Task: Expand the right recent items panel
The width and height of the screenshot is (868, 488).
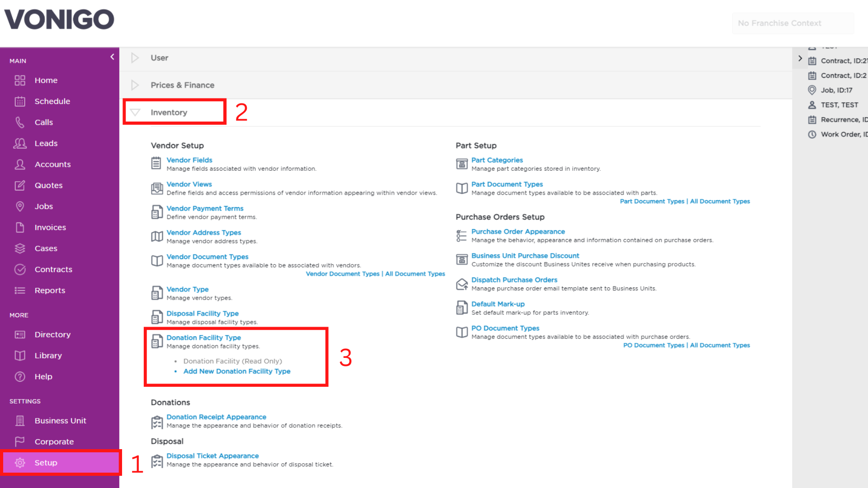Action: [800, 58]
